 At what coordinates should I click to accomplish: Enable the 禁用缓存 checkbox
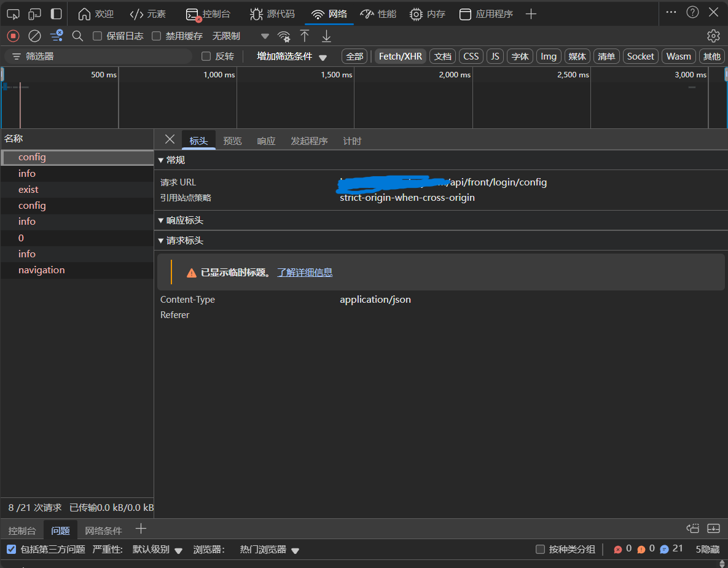coord(157,36)
